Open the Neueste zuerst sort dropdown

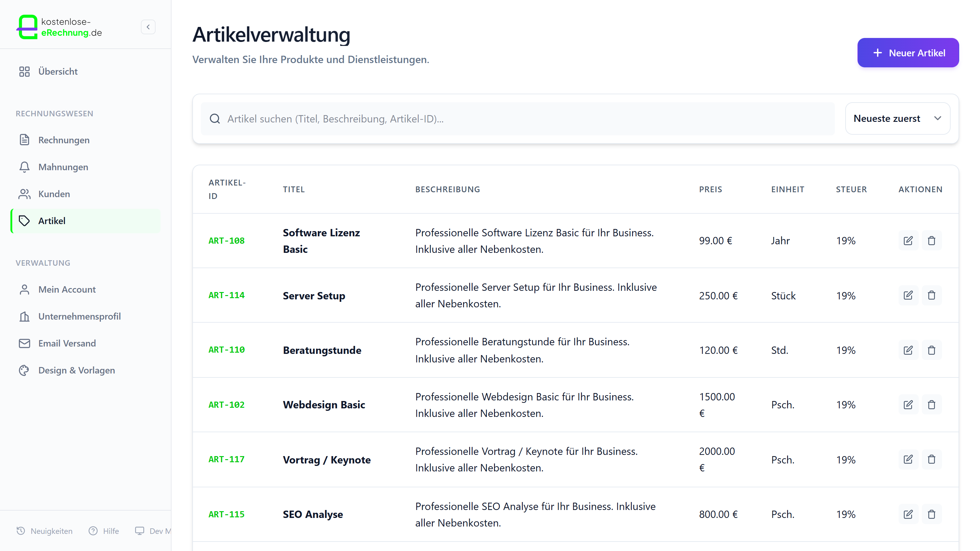[897, 119]
